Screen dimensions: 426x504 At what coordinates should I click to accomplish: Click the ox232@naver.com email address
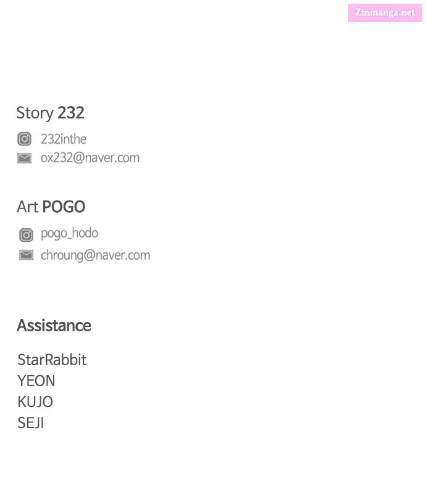[x=90, y=158]
